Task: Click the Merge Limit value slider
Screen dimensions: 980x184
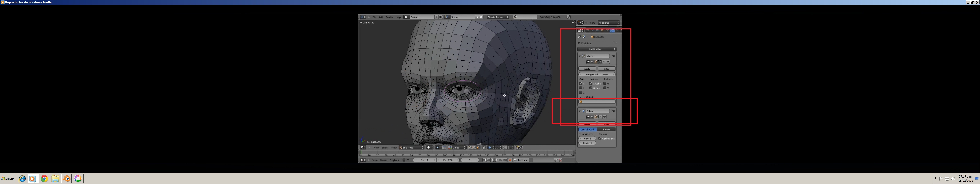Action: coord(597,74)
